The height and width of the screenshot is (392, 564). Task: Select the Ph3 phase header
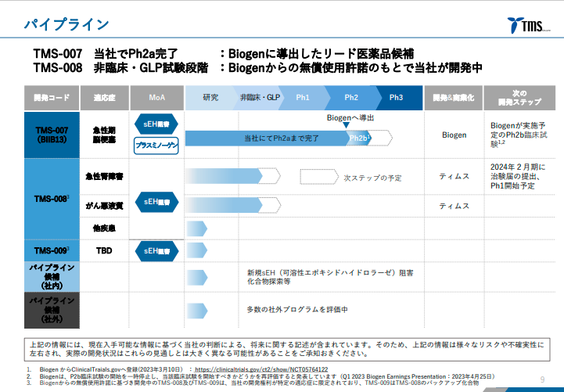(x=396, y=98)
